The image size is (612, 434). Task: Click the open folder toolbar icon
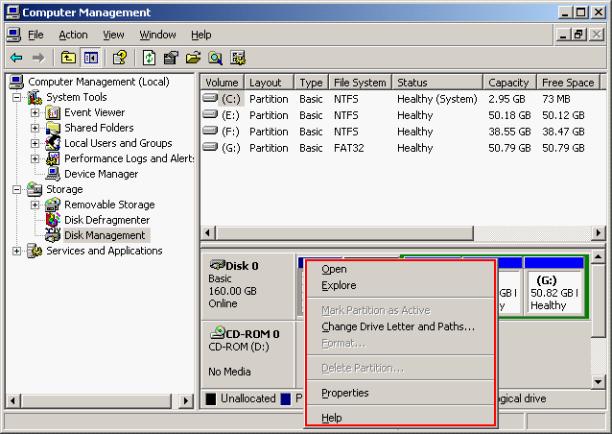pyautogui.click(x=193, y=58)
